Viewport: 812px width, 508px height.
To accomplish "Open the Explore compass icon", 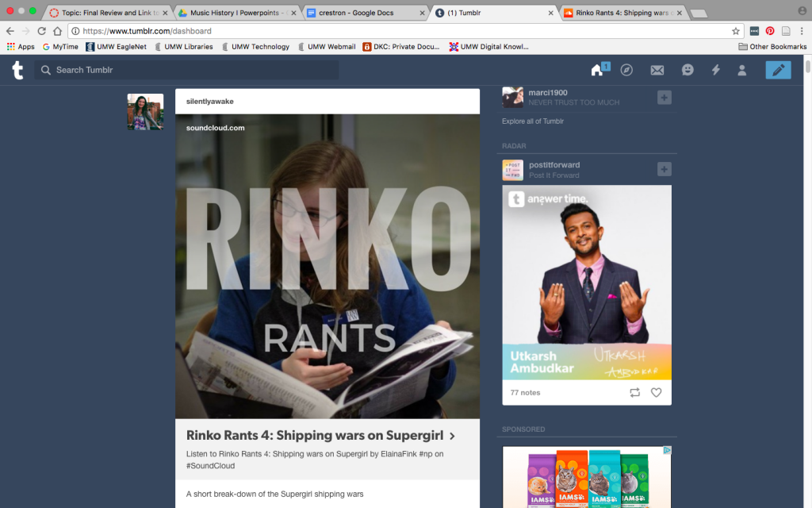I will [626, 70].
